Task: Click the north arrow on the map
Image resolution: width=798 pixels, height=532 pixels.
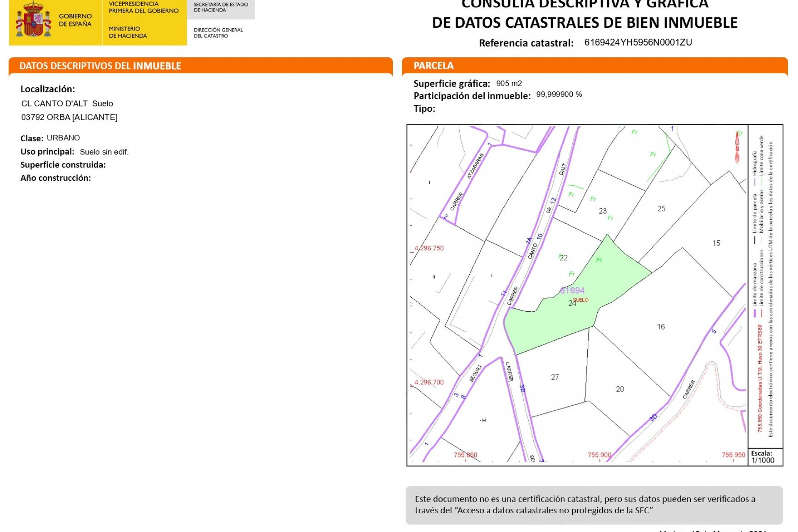Action: 737,147
